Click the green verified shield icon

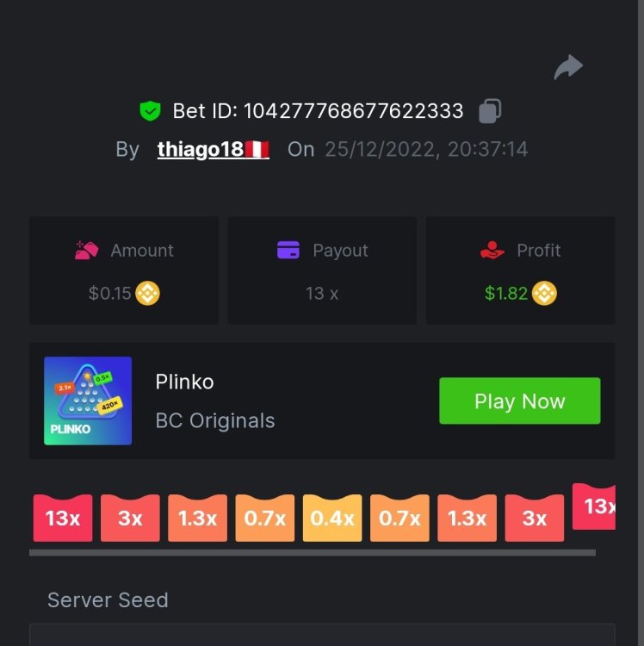click(x=151, y=111)
